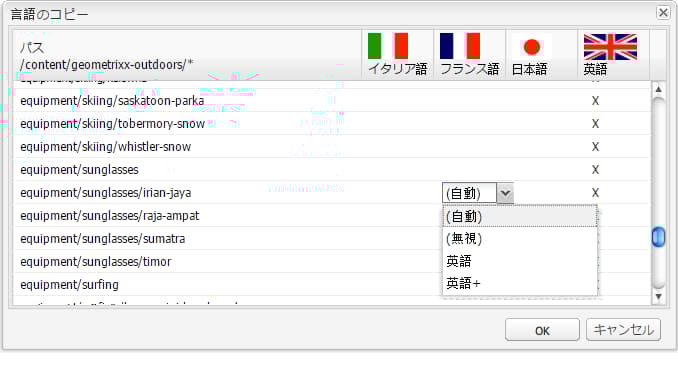678x376 pixels.
Task: Click the パス column header
Action: click(x=187, y=55)
